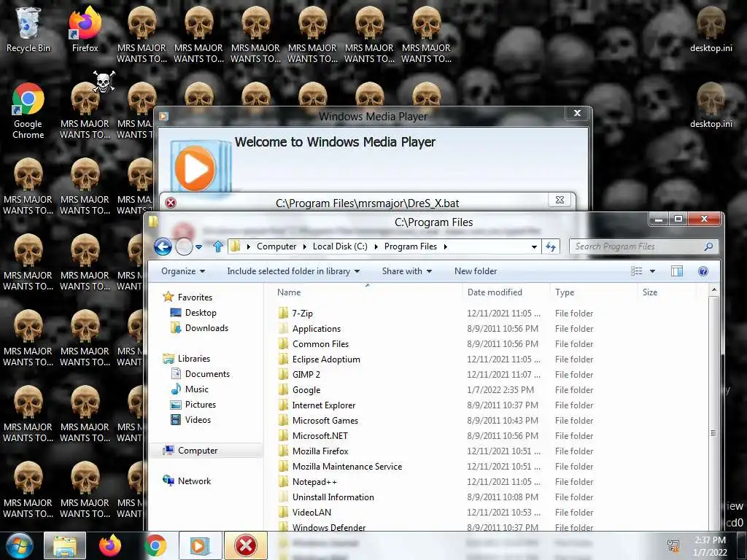Select the Microsoft Games folder
Screen dimensions: 747x560
[318, 421]
